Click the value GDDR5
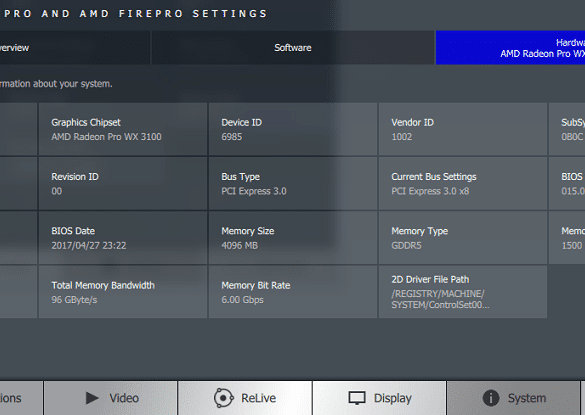Viewport: 585px width, 415px height. [x=406, y=246]
